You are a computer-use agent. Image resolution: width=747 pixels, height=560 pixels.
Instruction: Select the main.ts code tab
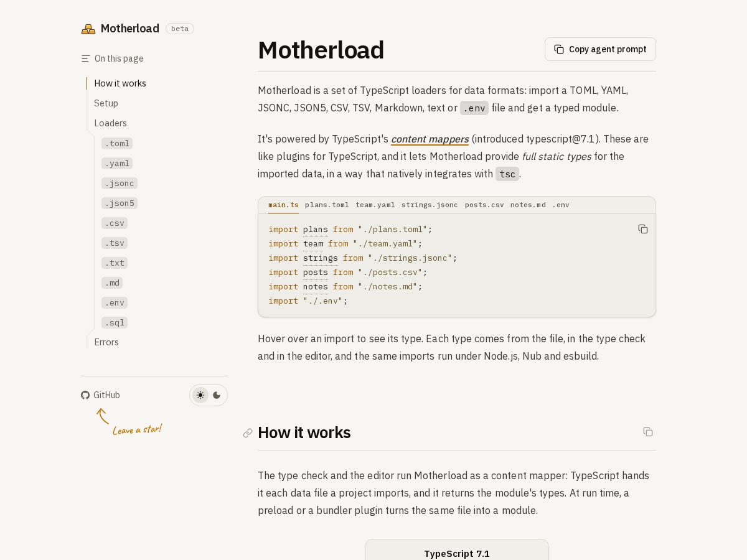[283, 205]
